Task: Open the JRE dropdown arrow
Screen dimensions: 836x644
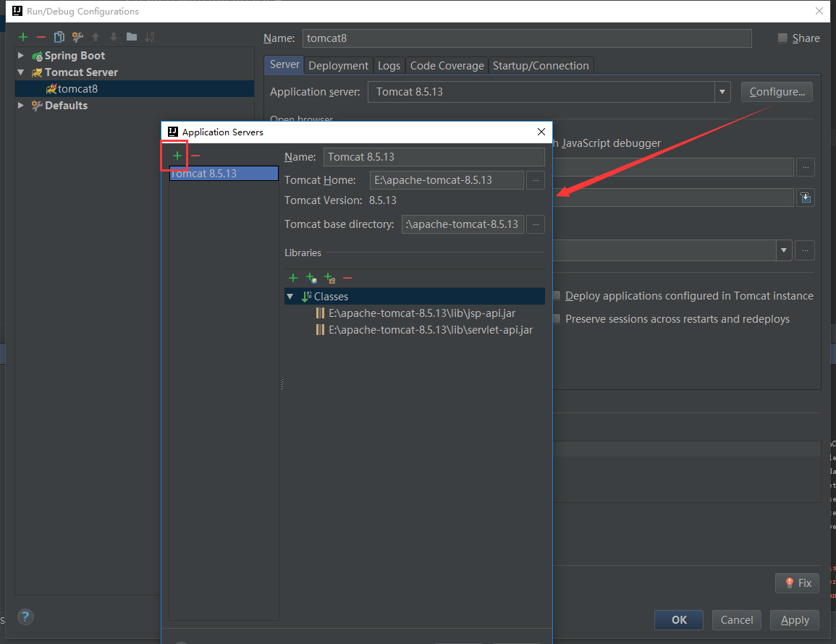Action: [x=783, y=250]
